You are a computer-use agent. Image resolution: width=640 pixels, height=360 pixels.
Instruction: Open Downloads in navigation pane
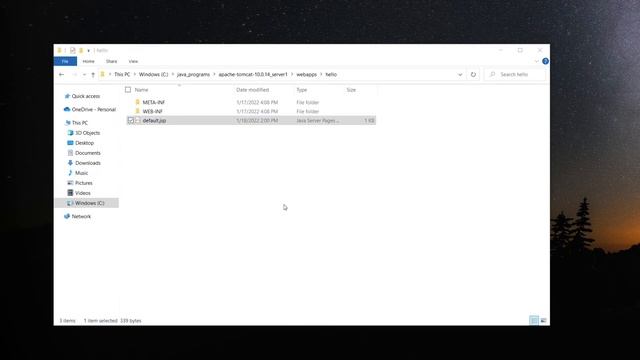click(x=88, y=163)
